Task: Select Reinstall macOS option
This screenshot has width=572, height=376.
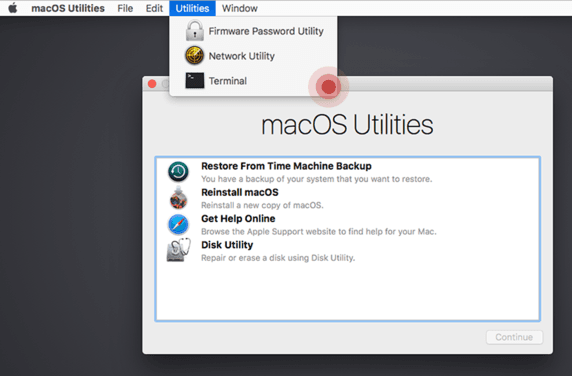Action: (x=348, y=198)
